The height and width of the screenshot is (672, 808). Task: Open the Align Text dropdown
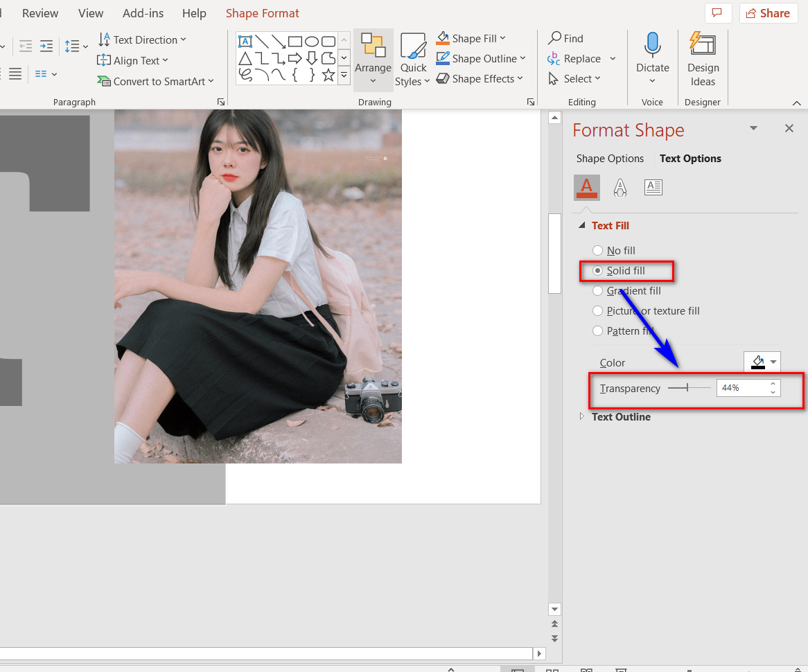tap(133, 60)
